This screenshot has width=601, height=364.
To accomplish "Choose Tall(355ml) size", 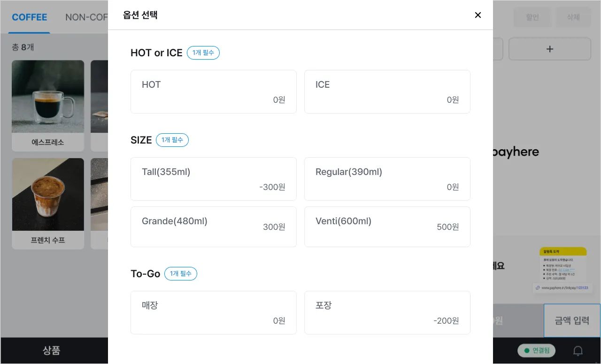I will pyautogui.click(x=213, y=179).
